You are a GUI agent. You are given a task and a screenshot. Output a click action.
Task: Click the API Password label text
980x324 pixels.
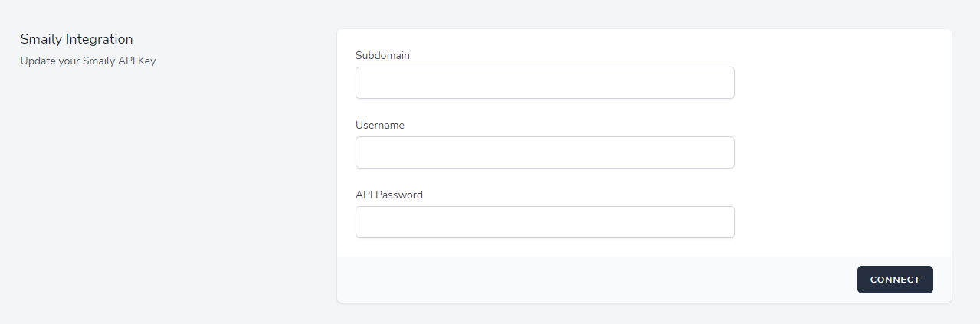click(x=389, y=195)
